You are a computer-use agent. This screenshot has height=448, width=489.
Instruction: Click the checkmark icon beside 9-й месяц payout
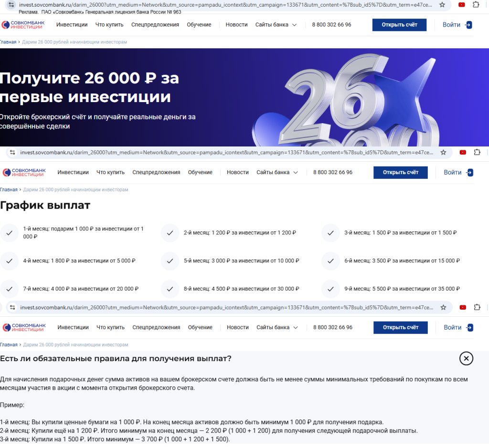pos(330,289)
